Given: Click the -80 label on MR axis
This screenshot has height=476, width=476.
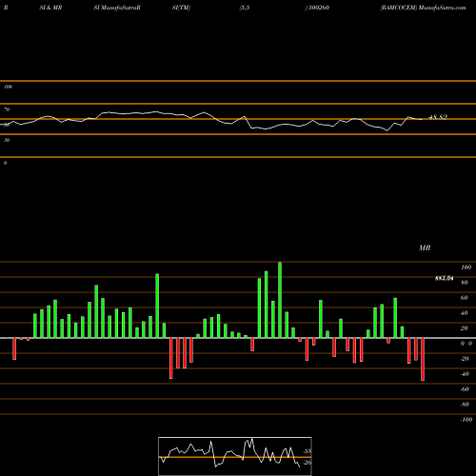Looking at the screenshot, I should coord(465,405).
